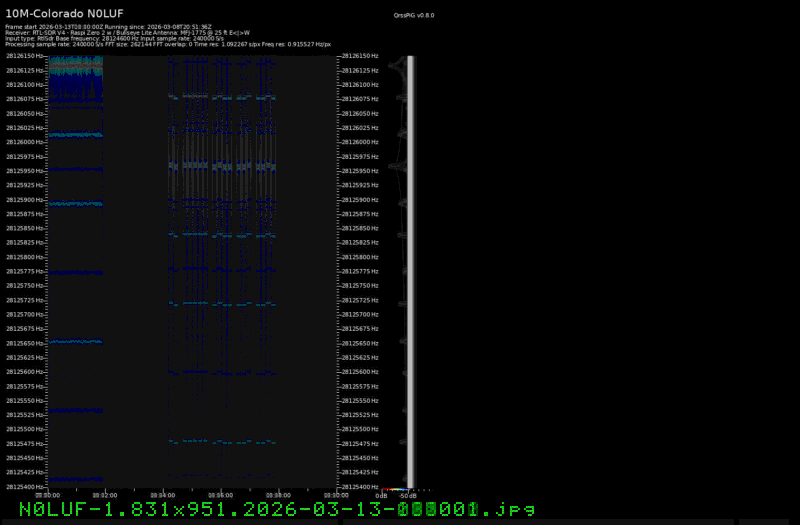Click the 08:02:00 time axis label
Image resolution: width=800 pixels, height=525 pixels.
point(105,495)
